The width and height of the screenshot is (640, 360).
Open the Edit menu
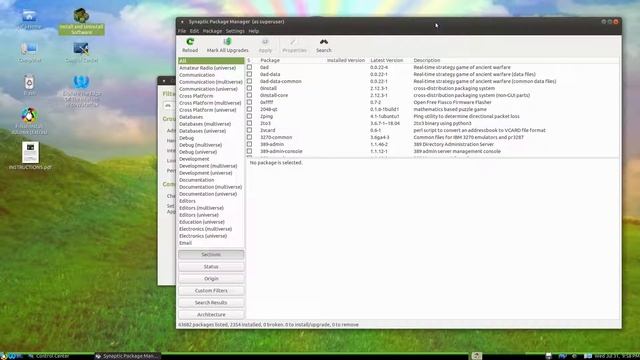coord(194,31)
